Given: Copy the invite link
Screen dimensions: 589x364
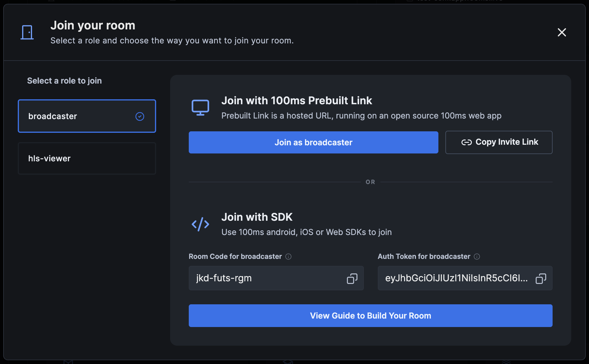Looking at the screenshot, I should [x=499, y=142].
